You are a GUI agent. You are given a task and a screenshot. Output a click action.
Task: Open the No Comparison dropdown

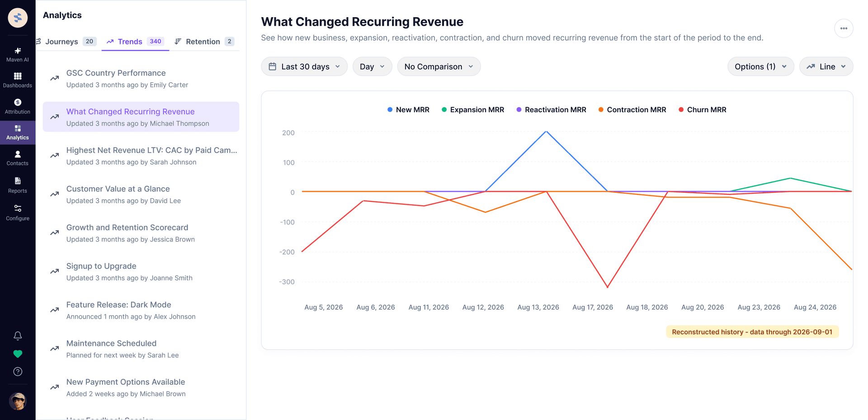click(x=439, y=67)
